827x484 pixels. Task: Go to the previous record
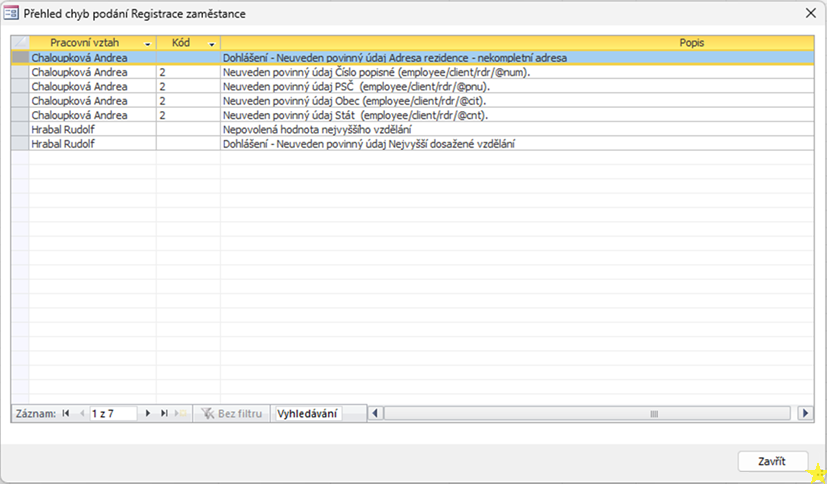click(81, 413)
